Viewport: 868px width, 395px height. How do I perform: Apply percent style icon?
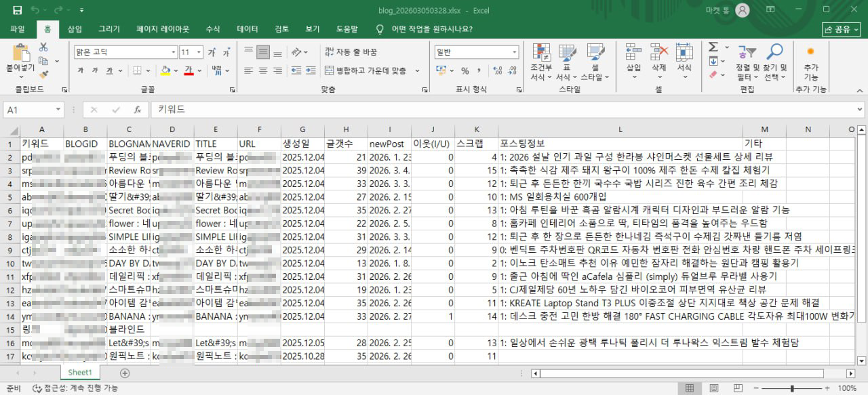click(x=465, y=70)
